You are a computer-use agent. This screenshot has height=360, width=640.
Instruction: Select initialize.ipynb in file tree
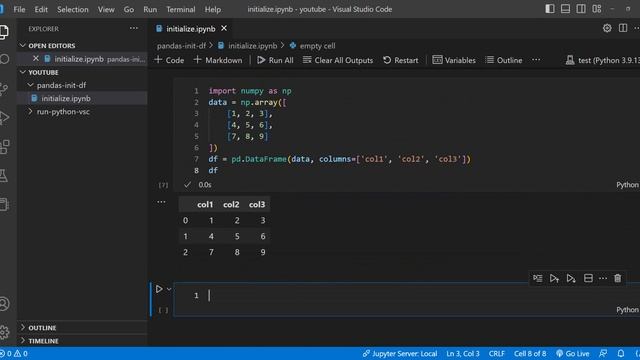(82, 98)
